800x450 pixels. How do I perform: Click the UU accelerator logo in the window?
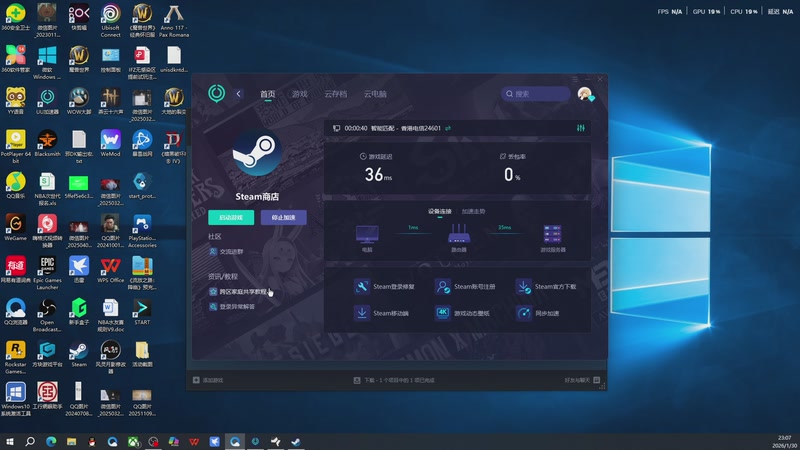[x=216, y=93]
